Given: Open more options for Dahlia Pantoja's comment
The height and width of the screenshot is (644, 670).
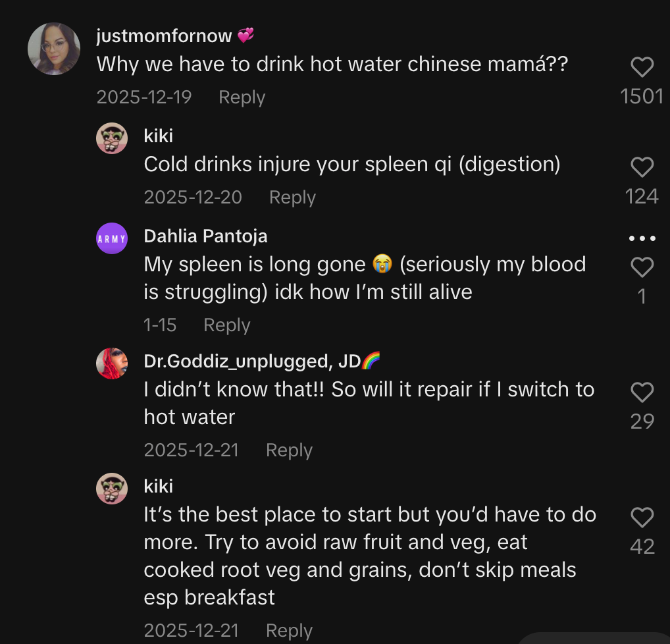Looking at the screenshot, I should (x=642, y=238).
